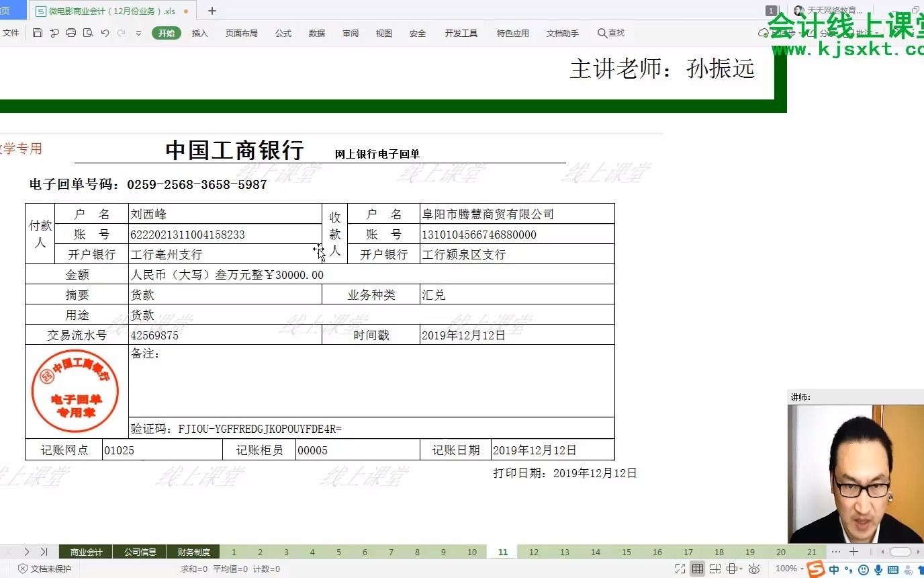Click the payee 阜阳市腾慧商贸有限公司 cell
The height and width of the screenshot is (578, 924).
pyautogui.click(x=517, y=214)
